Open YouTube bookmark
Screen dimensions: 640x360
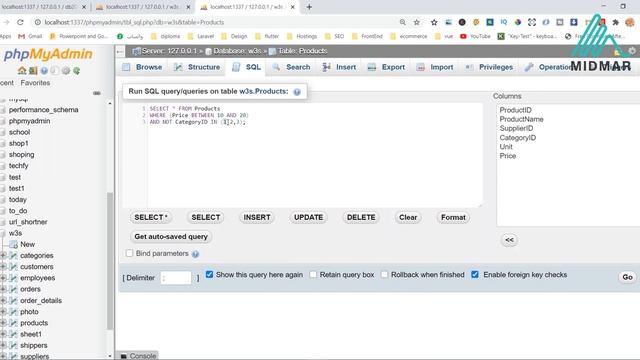[x=475, y=36]
